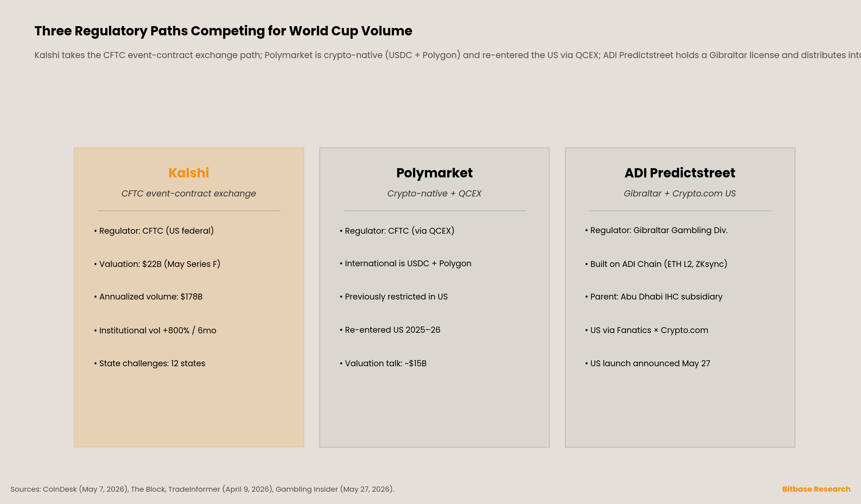This screenshot has height=504, width=861.
Task: Select the orange 'Kalshi' card heading
Action: point(188,173)
